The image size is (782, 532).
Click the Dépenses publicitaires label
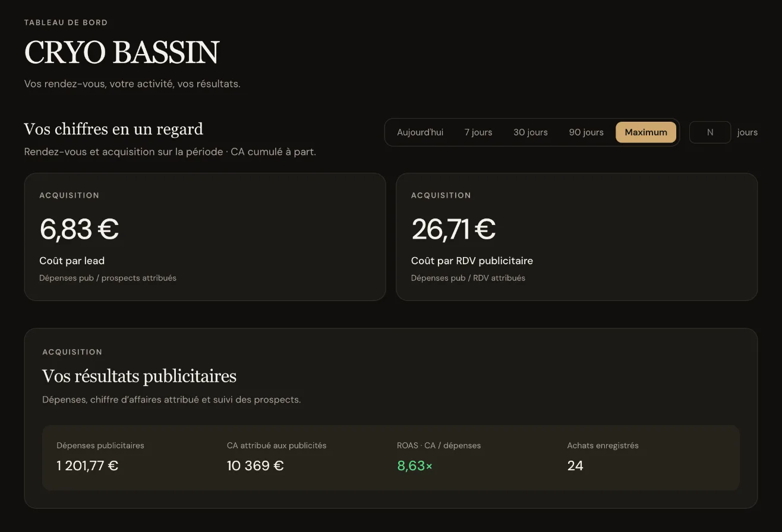[100, 445]
